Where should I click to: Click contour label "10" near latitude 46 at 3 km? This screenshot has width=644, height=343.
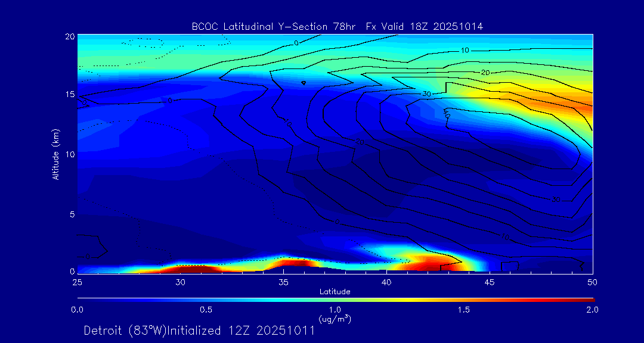pyautogui.click(x=505, y=237)
